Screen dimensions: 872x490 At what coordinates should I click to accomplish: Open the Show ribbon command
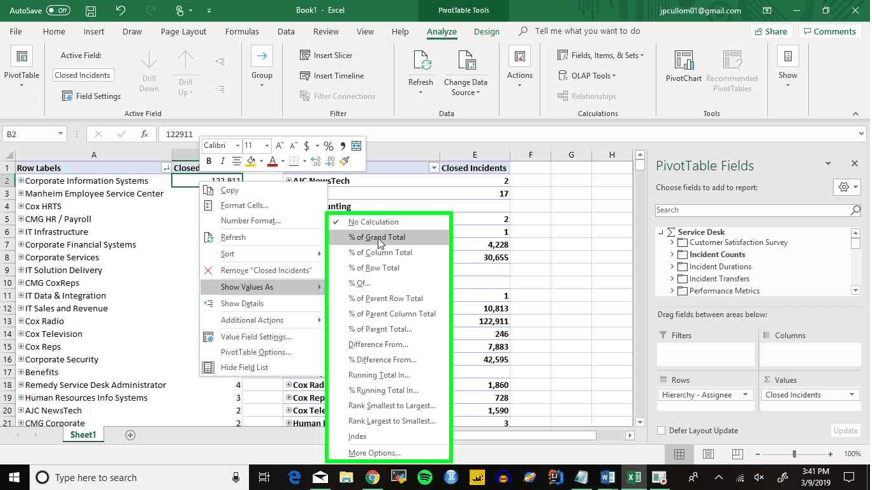click(787, 66)
